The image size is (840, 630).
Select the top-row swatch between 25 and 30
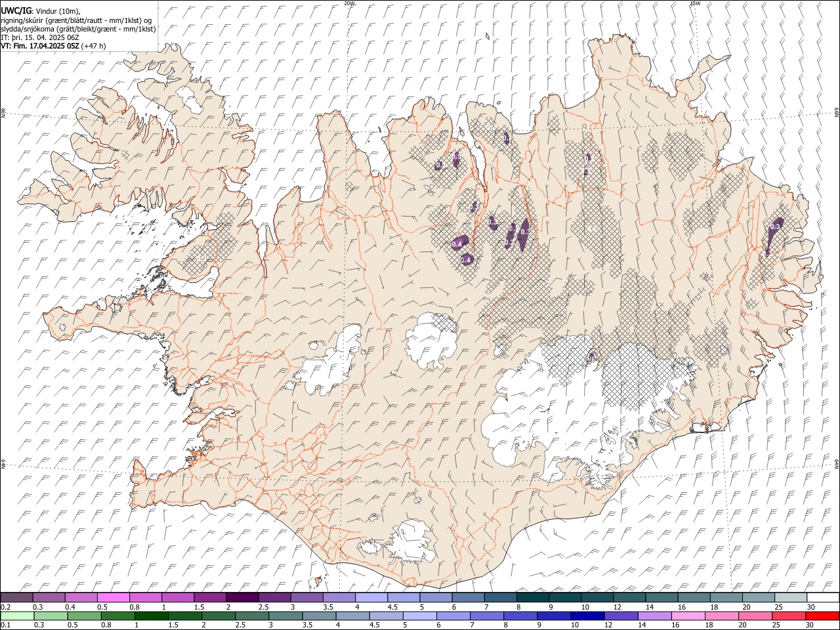point(791,597)
